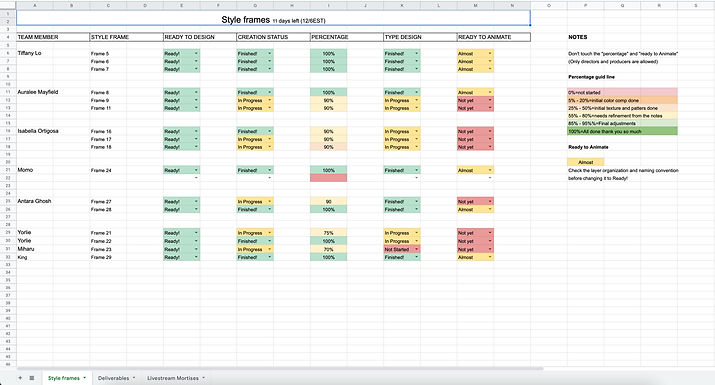The width and height of the screenshot is (715, 385).
Task: Select the 'Auralee Mayfield' name cell
Action: [x=38, y=92]
